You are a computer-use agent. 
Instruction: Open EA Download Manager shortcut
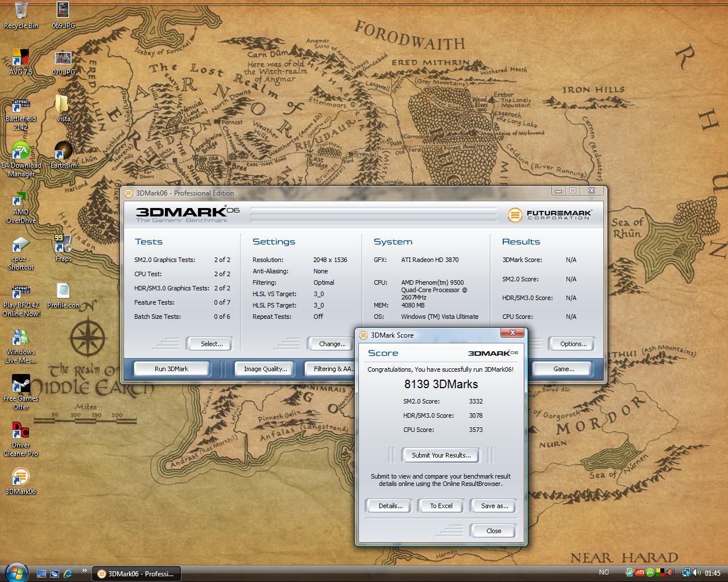coord(21,160)
